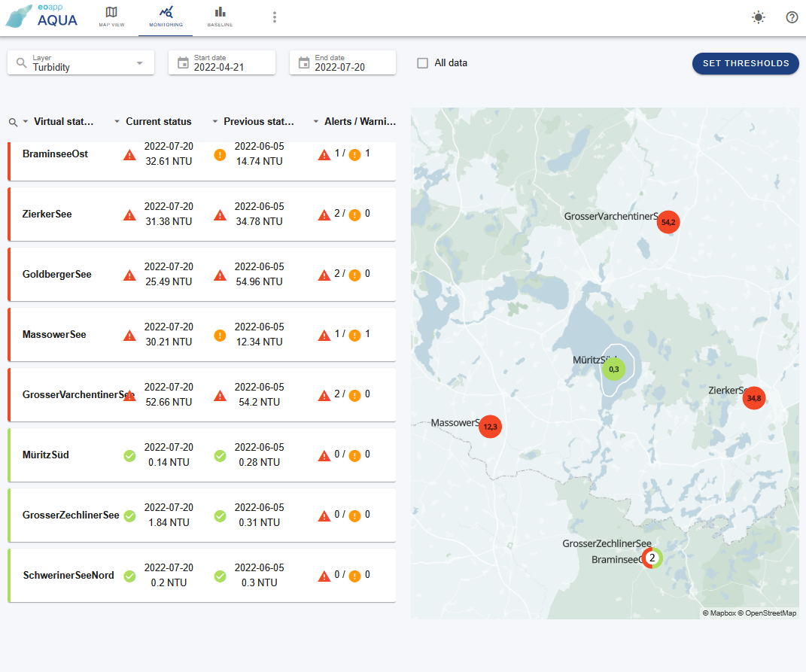Click MassowerSee previous status orange warning icon
The height and width of the screenshot is (672, 806).
[220, 335]
